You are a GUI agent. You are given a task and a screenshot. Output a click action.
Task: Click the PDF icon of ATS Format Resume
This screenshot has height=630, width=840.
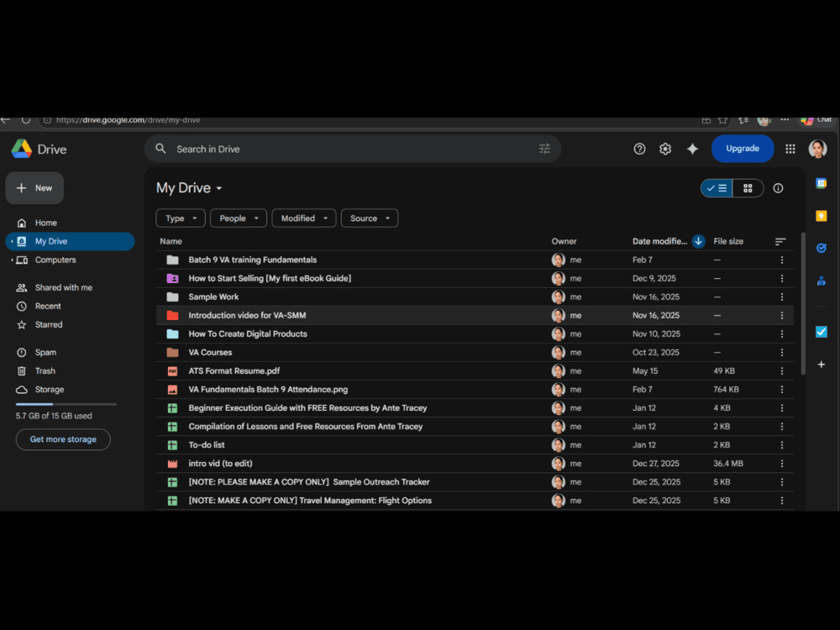pyautogui.click(x=172, y=370)
